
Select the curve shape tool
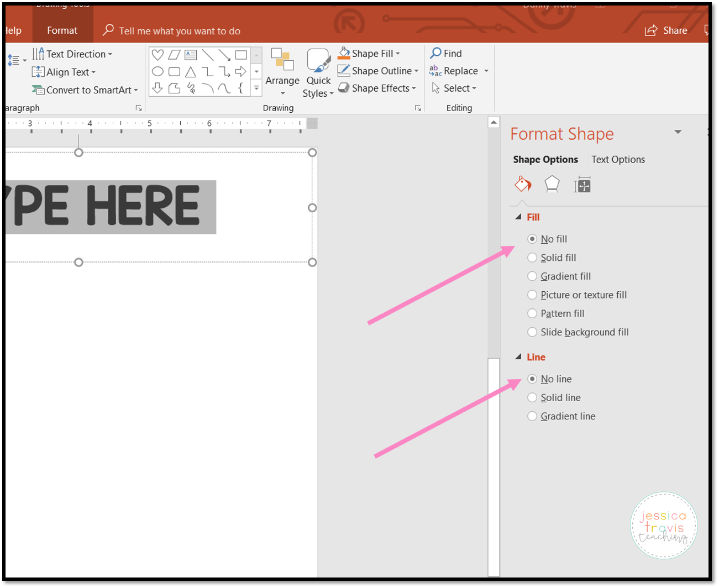pyautogui.click(x=224, y=88)
